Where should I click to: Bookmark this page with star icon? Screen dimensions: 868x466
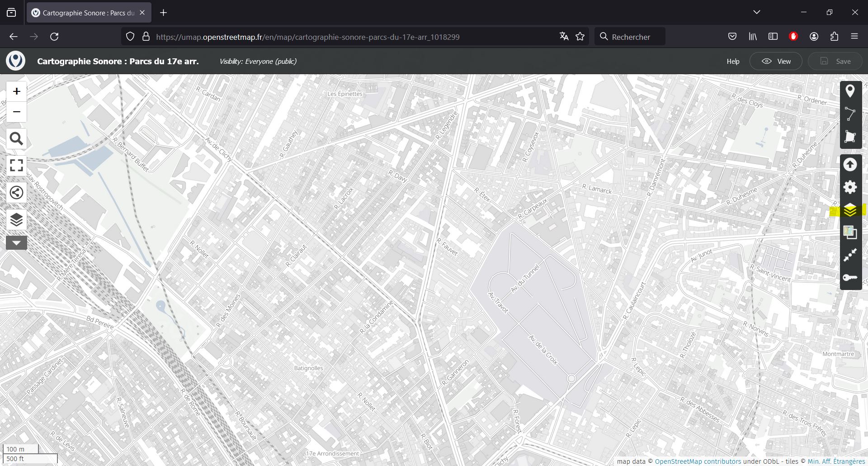tap(580, 37)
